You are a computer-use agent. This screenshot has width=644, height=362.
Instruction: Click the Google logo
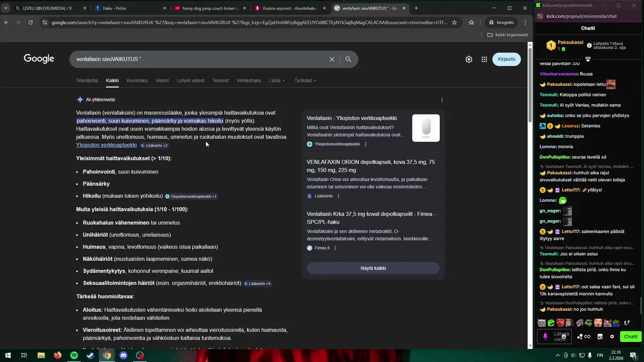point(39,59)
